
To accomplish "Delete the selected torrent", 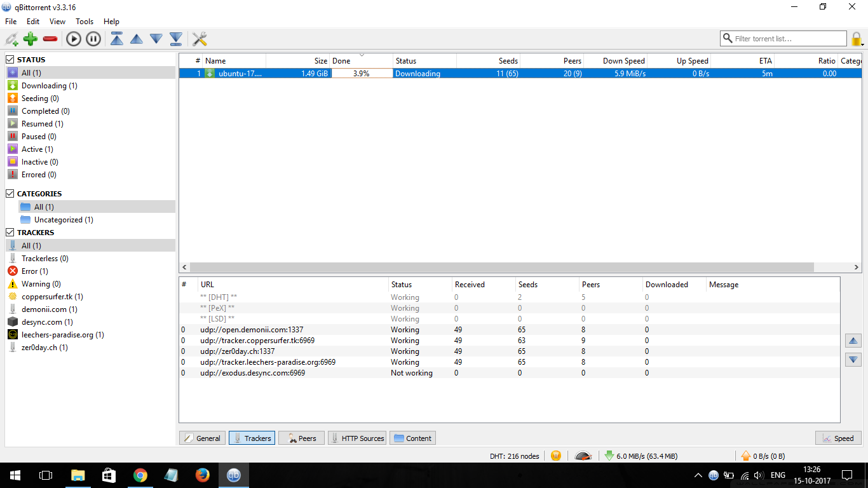I will point(50,38).
